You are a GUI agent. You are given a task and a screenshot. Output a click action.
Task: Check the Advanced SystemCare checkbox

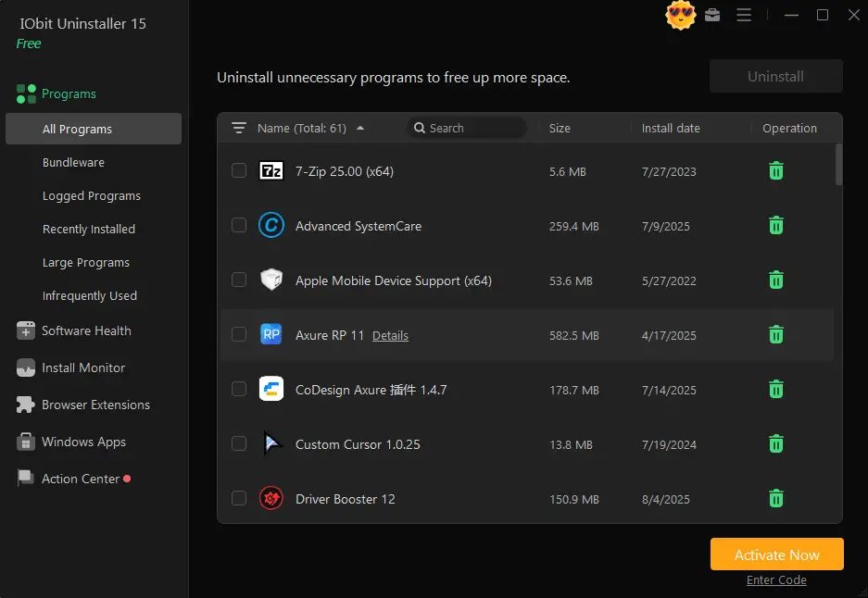pyautogui.click(x=238, y=225)
